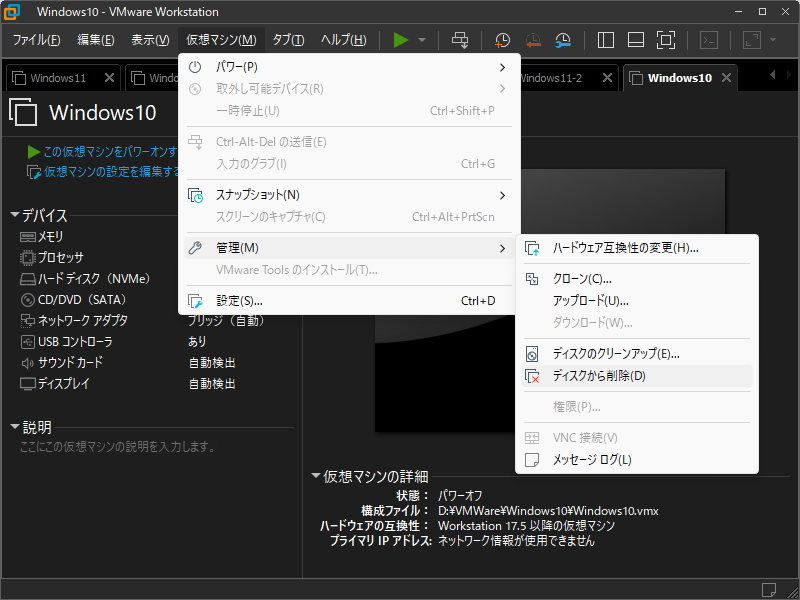Click 'メッセージ ログ(L)' in the submenu

coord(592,460)
